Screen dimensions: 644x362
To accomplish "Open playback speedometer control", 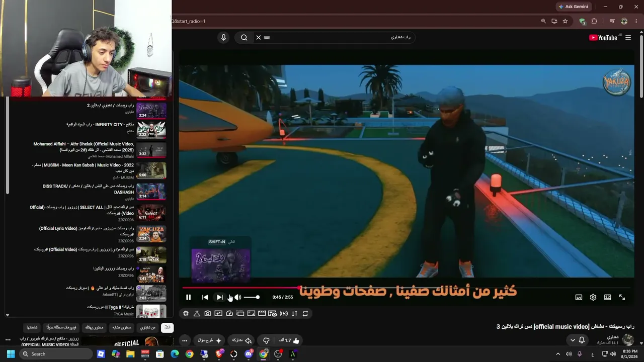I will click(x=229, y=313).
